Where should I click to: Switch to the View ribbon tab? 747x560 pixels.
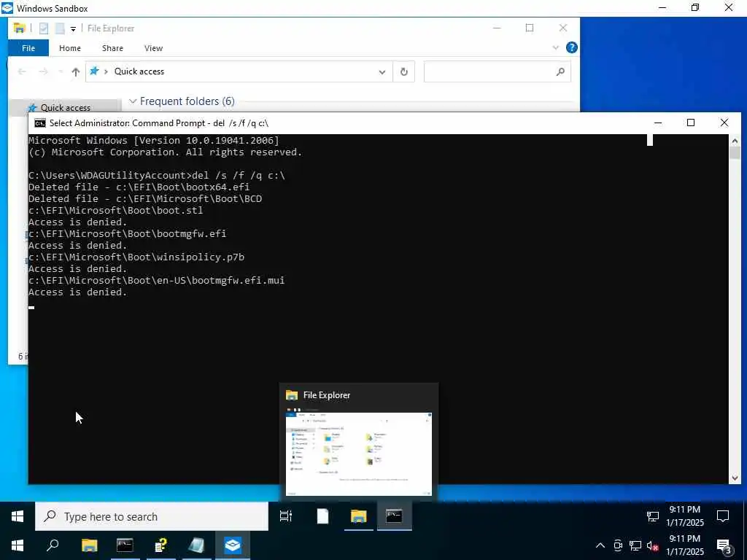click(x=153, y=48)
